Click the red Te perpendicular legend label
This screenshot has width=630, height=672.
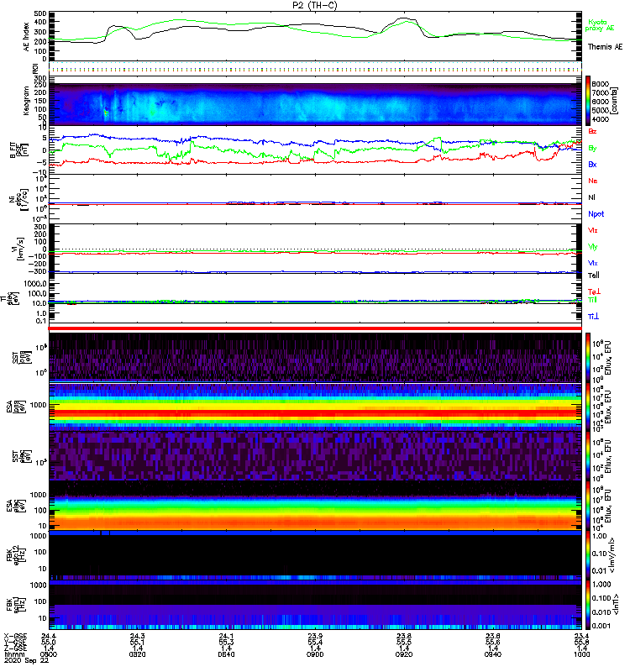pyautogui.click(x=594, y=291)
